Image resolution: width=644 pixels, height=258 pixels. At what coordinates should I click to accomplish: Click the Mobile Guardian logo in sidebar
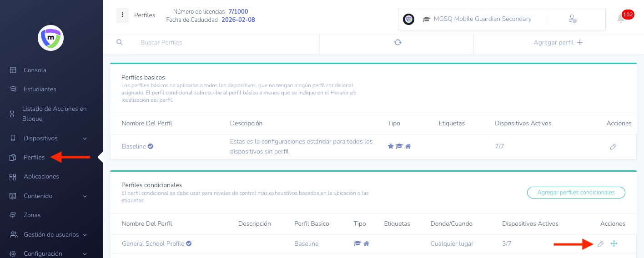click(50, 38)
